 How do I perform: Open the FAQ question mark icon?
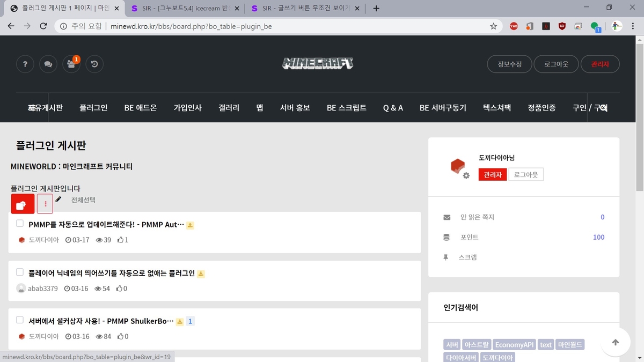pos(25,64)
